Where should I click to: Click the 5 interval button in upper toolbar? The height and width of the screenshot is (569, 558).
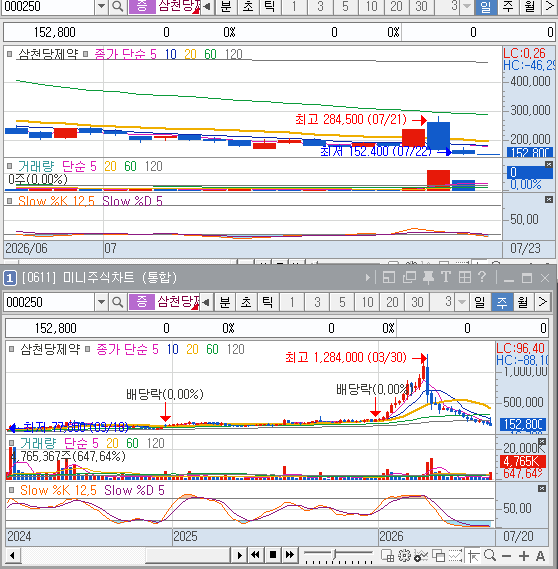[x=345, y=6]
